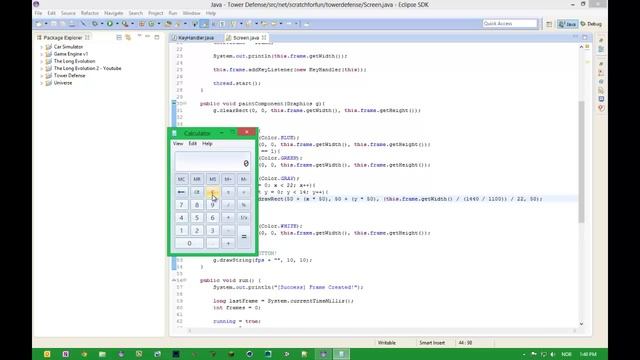Open the Package Explorer View Menu

coord(139,37)
